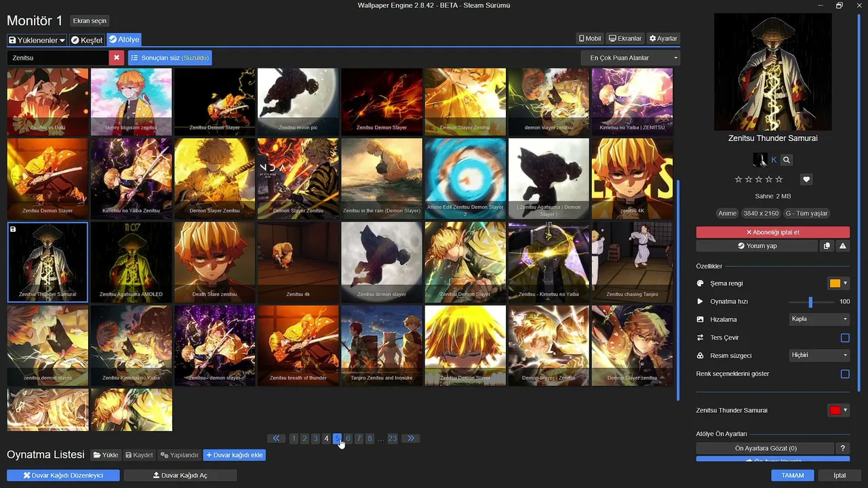This screenshot has height=488, width=868.
Task: Select the Zenitsu Agatsuma AMOLED wallpaper
Action: point(131,262)
